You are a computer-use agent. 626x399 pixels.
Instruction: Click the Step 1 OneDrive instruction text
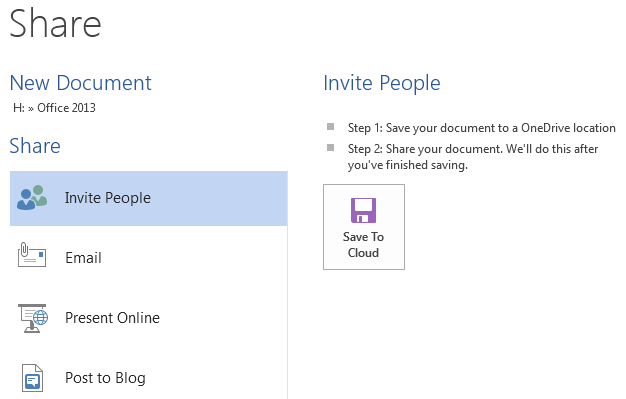pos(481,128)
